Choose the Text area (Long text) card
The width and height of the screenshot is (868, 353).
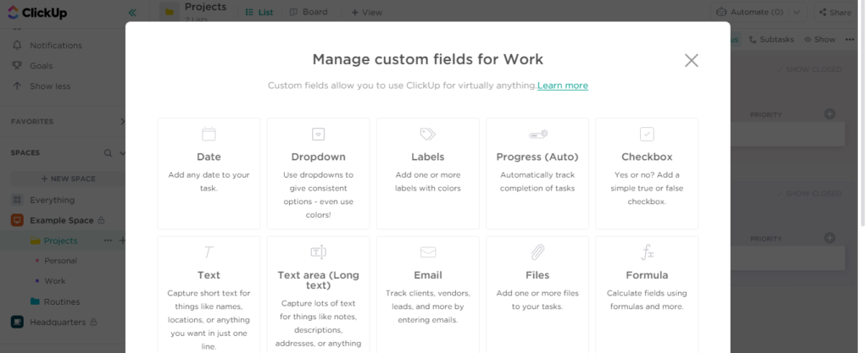coord(319,295)
